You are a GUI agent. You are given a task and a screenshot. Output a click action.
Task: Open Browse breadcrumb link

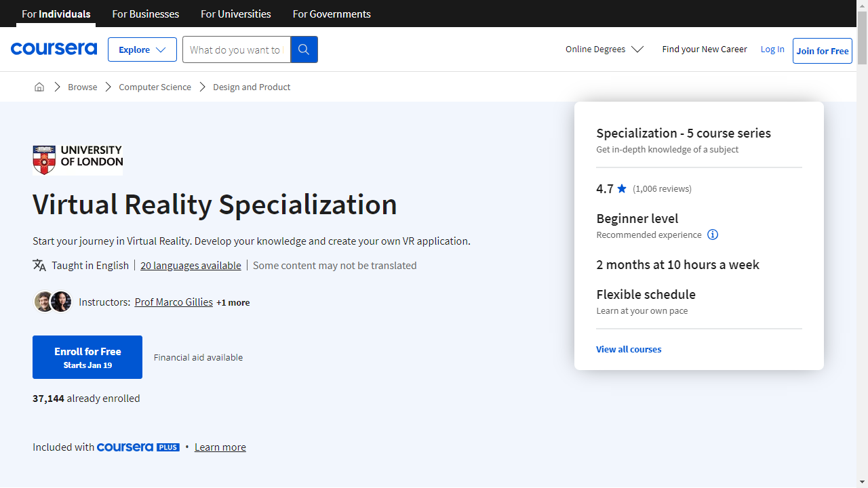(83, 87)
